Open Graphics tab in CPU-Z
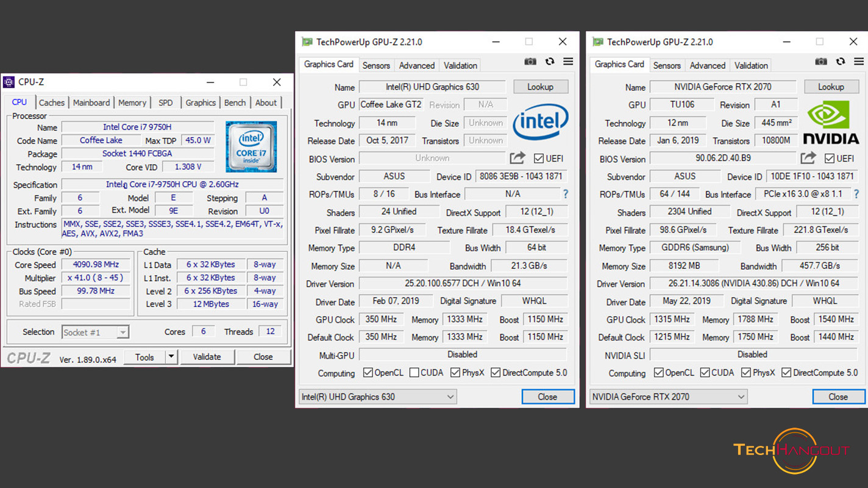868x488 pixels. [x=201, y=102]
